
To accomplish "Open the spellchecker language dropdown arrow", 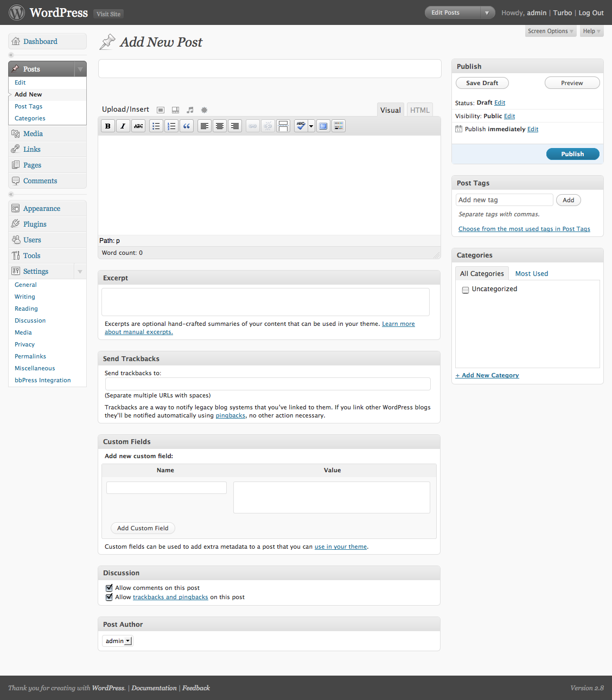I will [311, 126].
